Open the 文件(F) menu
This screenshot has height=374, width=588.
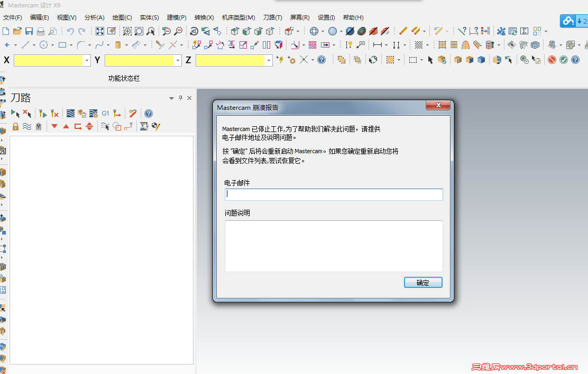(12, 17)
